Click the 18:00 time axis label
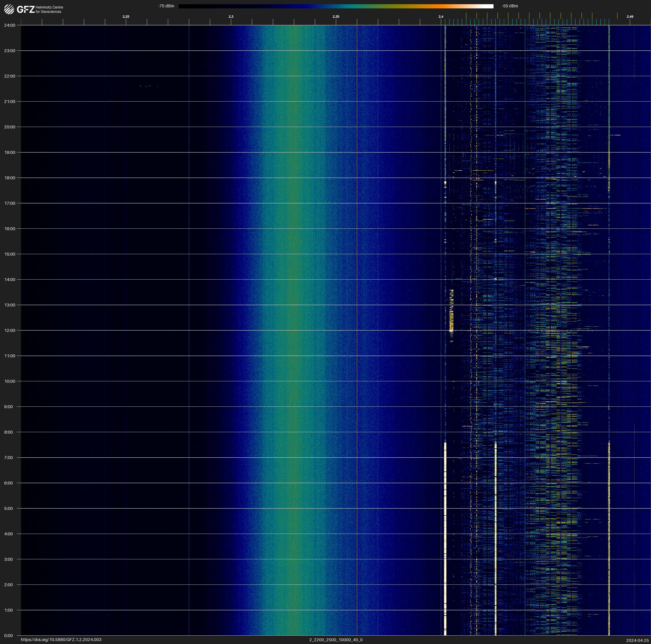This screenshot has width=651, height=644. pyautogui.click(x=10, y=178)
